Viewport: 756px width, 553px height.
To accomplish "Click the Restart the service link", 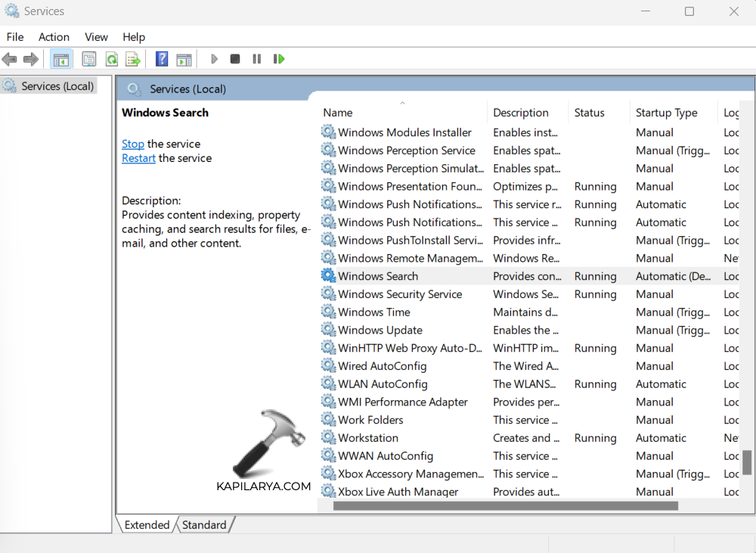I will (138, 158).
